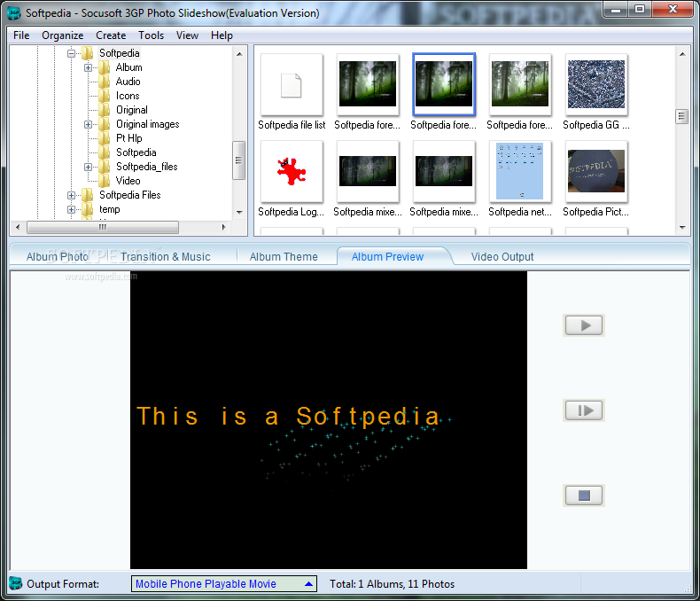Click the Softpedia Files folder icon
Image resolution: width=700 pixels, height=601 pixels.
tap(88, 195)
